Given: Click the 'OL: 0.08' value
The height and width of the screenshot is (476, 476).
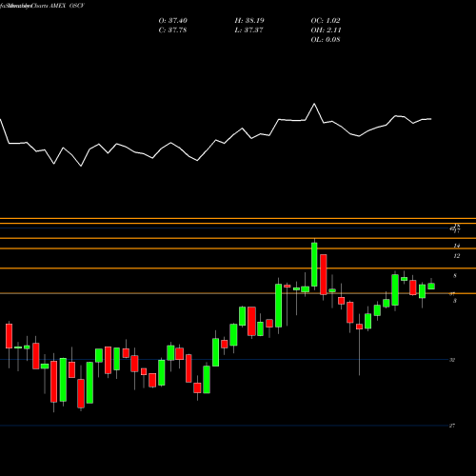Looking at the screenshot, I should click(x=326, y=40).
